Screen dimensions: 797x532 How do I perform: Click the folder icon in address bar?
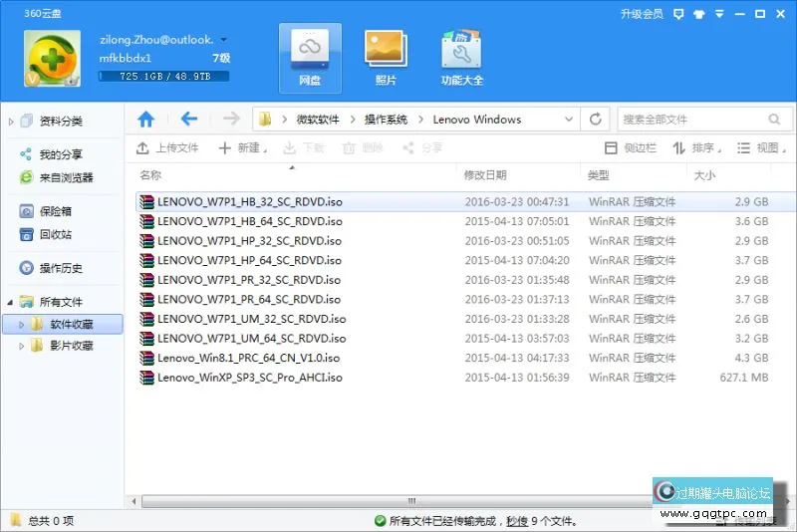[265, 120]
